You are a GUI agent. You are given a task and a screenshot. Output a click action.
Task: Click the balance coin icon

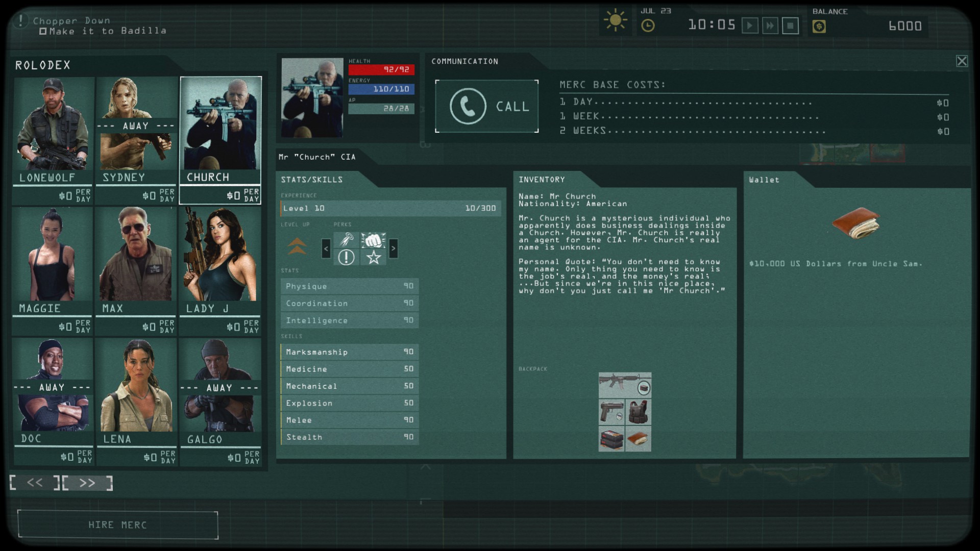(x=819, y=27)
